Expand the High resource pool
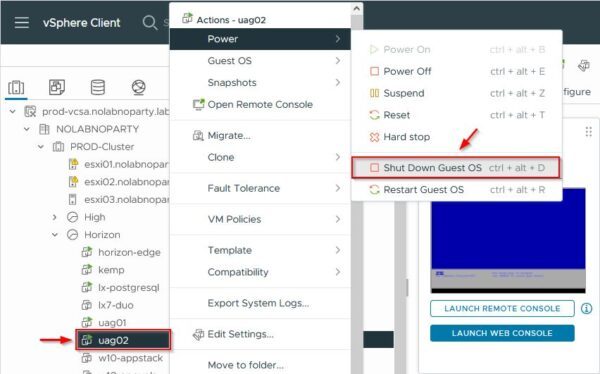Screen dimensions: 600x374 [54, 217]
